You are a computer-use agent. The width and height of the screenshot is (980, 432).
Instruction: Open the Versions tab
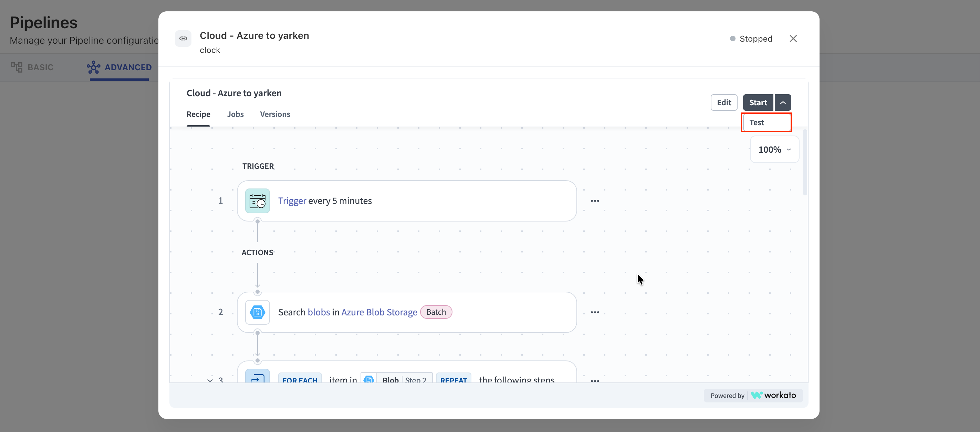click(x=275, y=114)
